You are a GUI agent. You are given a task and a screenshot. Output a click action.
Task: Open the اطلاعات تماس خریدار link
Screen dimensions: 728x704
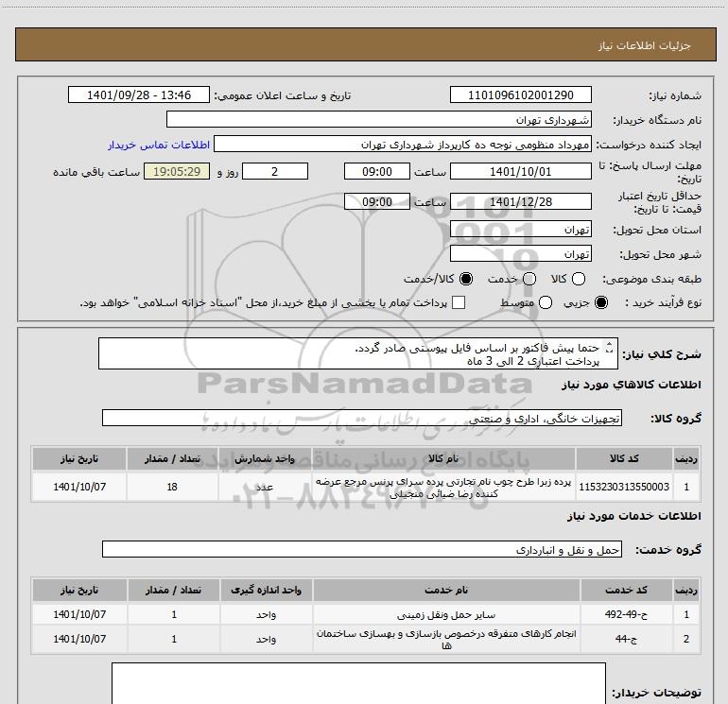point(159,145)
